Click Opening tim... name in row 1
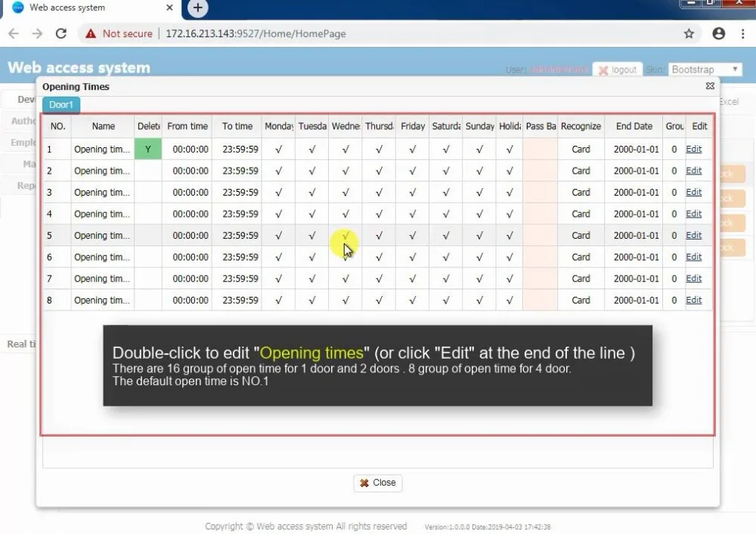756x534 pixels. tap(102, 150)
